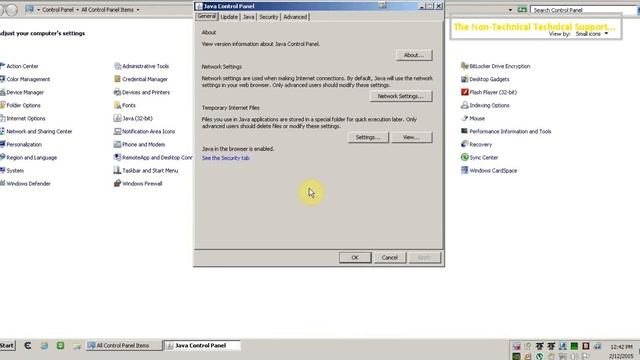Viewport: 640px width, 360px height.
Task: Click the Start button
Action: pos(7,345)
